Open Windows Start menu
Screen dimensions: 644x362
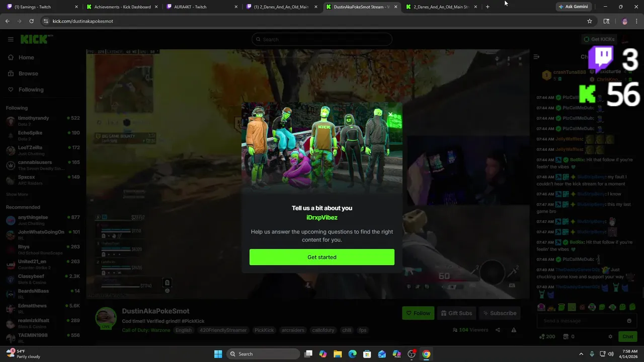[x=218, y=354]
